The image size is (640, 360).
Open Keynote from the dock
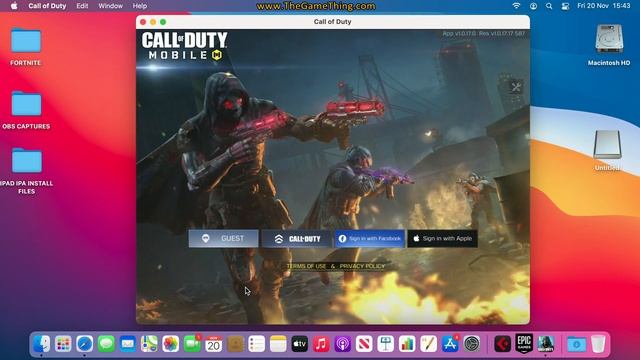click(x=386, y=344)
